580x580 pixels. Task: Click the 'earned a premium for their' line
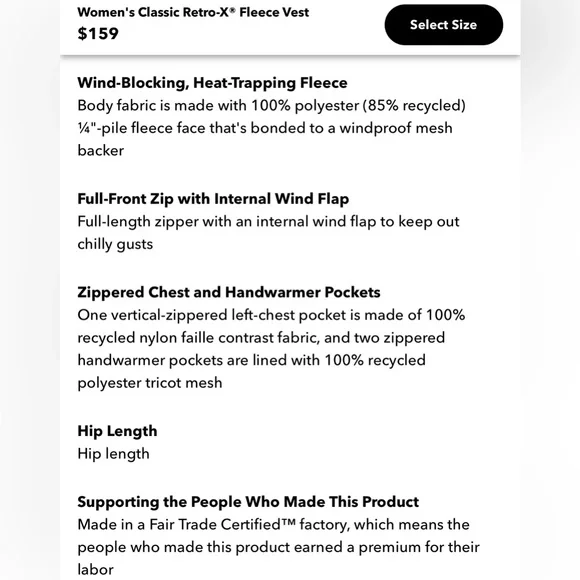[279, 547]
